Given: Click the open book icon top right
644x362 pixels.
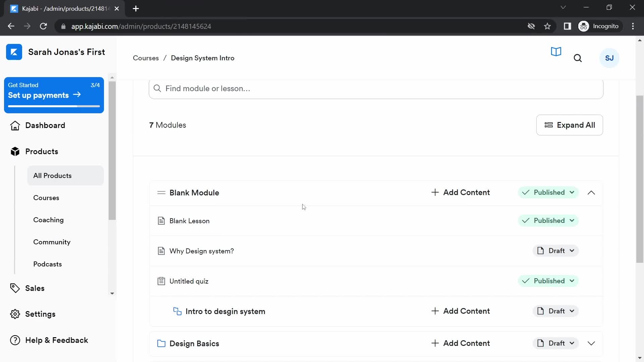Looking at the screenshot, I should click(x=556, y=52).
